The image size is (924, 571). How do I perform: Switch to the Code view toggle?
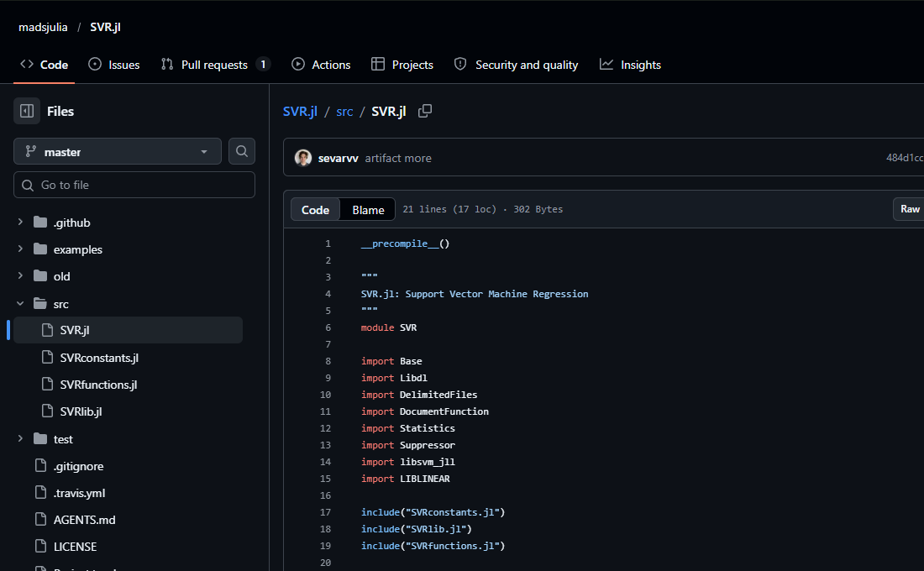pos(315,210)
